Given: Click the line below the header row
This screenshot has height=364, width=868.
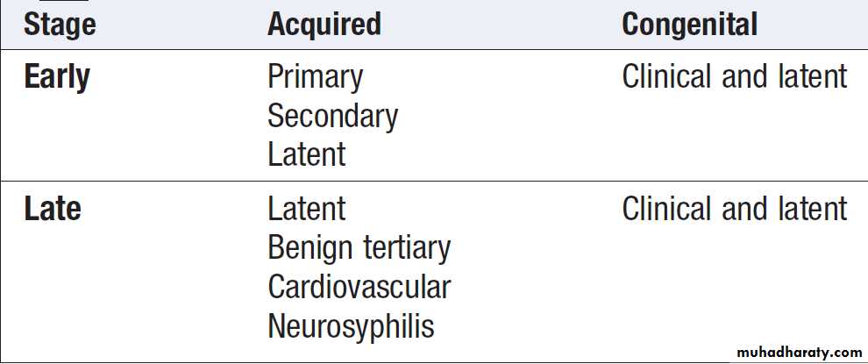Looking at the screenshot, I should tap(434, 49).
